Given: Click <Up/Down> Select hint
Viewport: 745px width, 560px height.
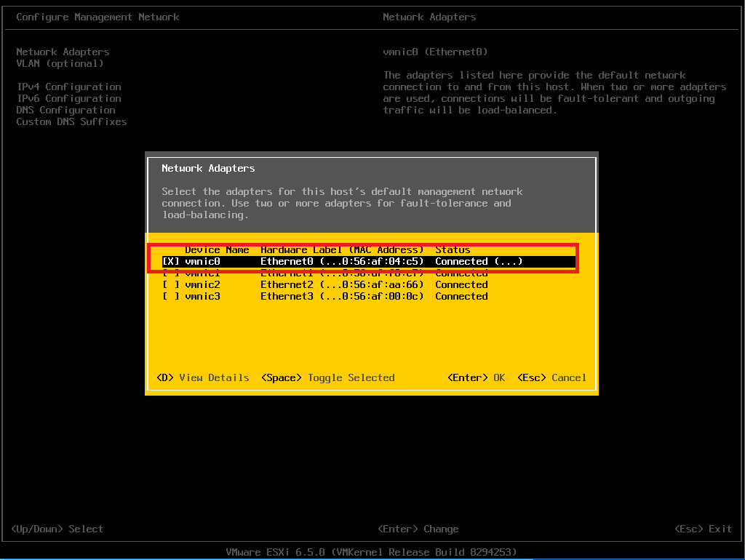Looking at the screenshot, I should click(x=57, y=529).
